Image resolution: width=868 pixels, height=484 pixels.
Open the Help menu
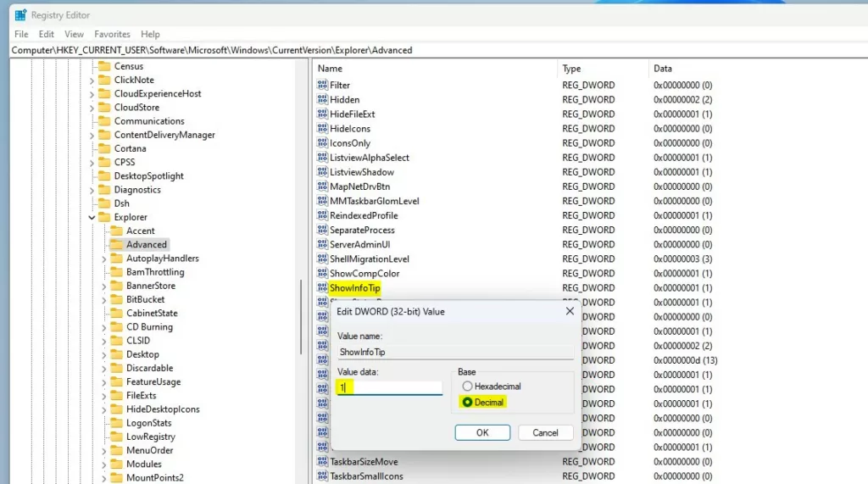[x=150, y=34]
